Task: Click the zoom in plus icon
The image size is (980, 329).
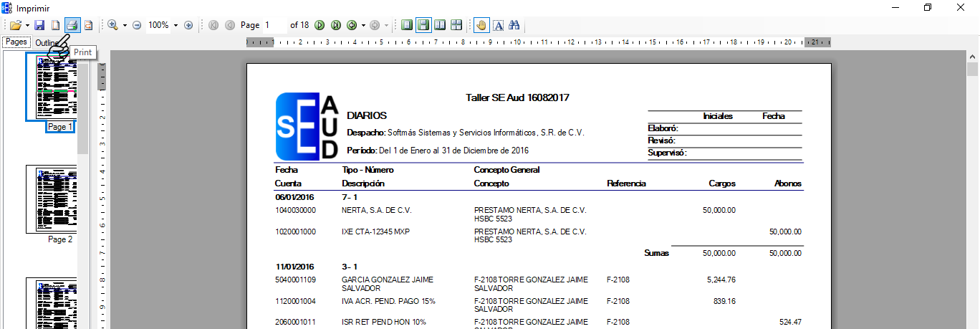Action: click(188, 25)
